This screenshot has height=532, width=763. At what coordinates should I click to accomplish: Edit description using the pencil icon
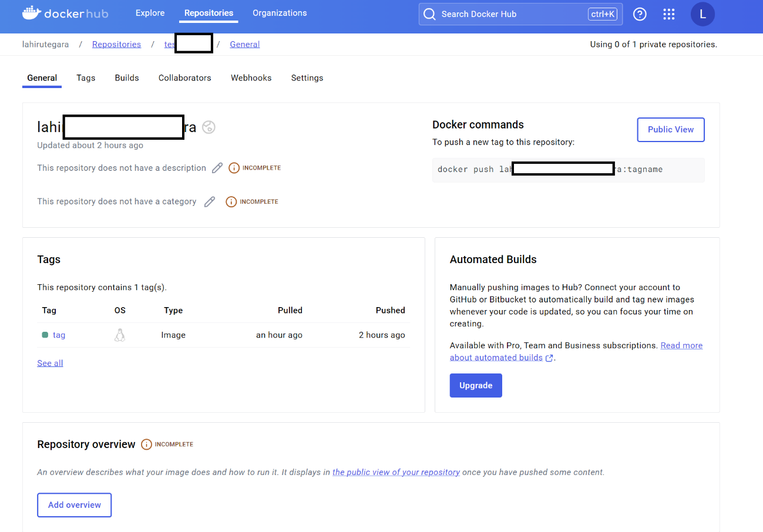coord(217,168)
